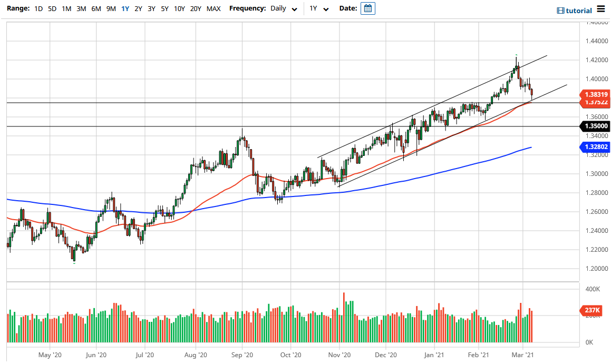Screen dimensions: 611x364
Task: Open the hamburger menu
Action: (602, 9)
